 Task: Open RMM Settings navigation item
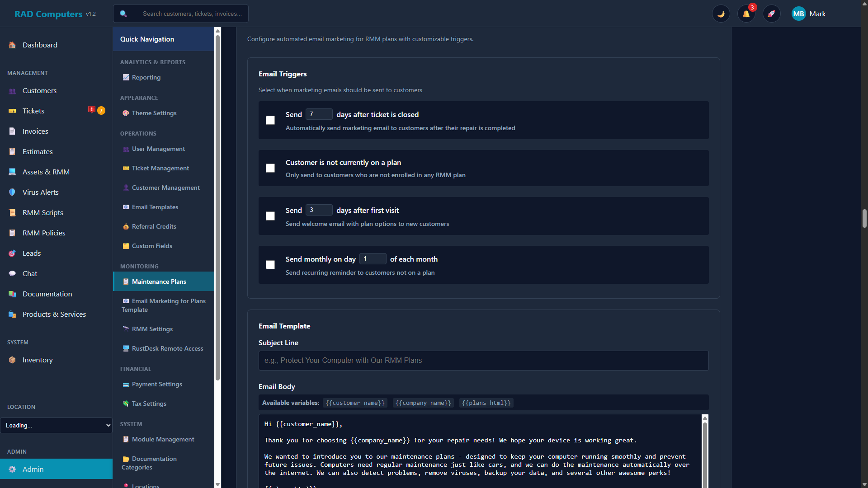point(152,329)
